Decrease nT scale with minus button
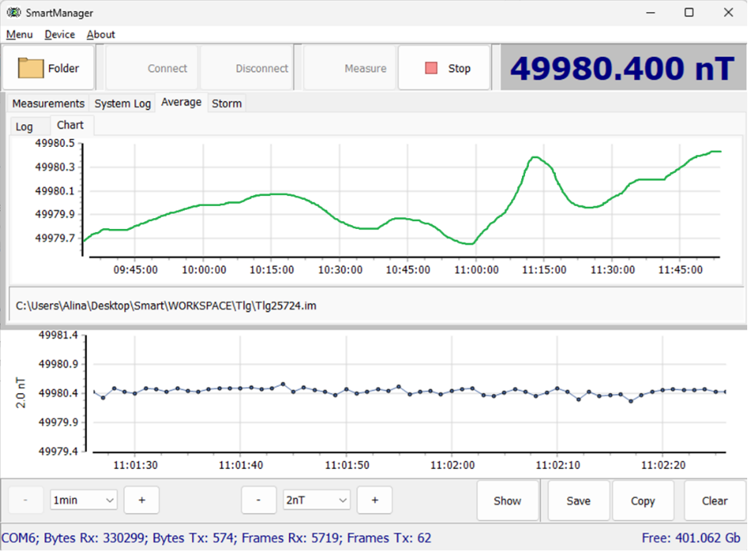The height and width of the screenshot is (558, 756). tap(259, 500)
